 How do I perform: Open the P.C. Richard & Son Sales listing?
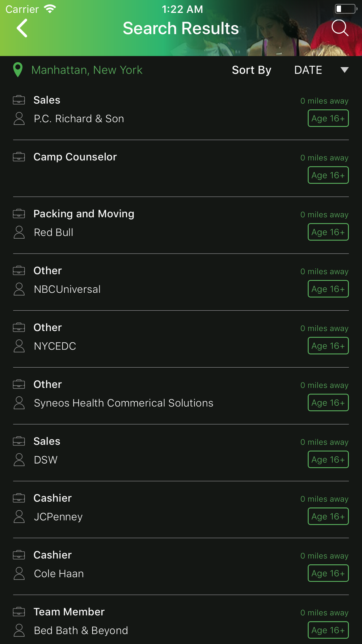point(181,112)
